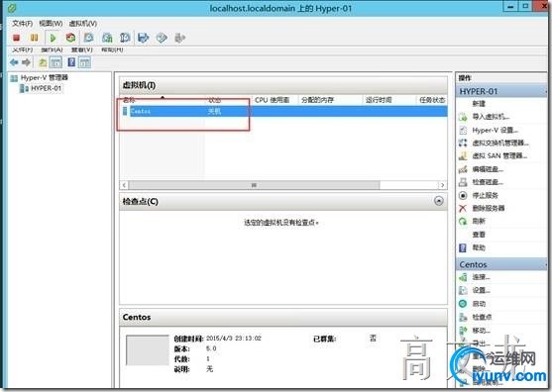
Task: Click the Edit Disk icon in Actions
Action: [463, 169]
